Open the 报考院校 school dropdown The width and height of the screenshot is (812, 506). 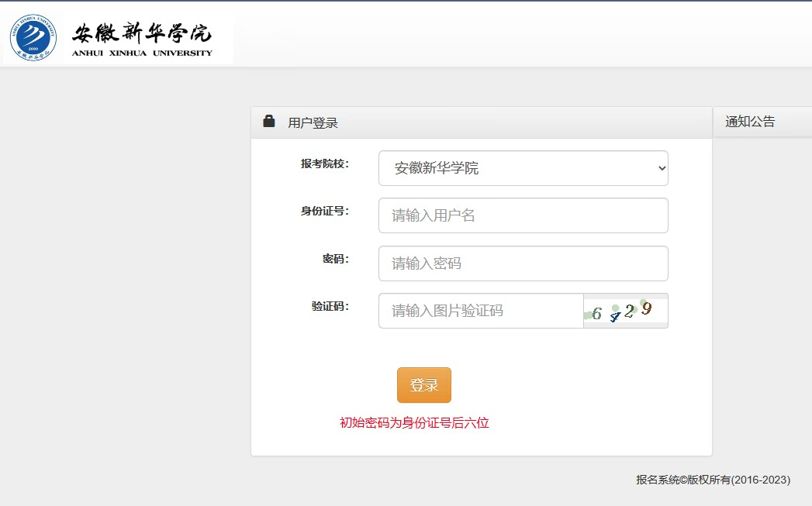(523, 168)
